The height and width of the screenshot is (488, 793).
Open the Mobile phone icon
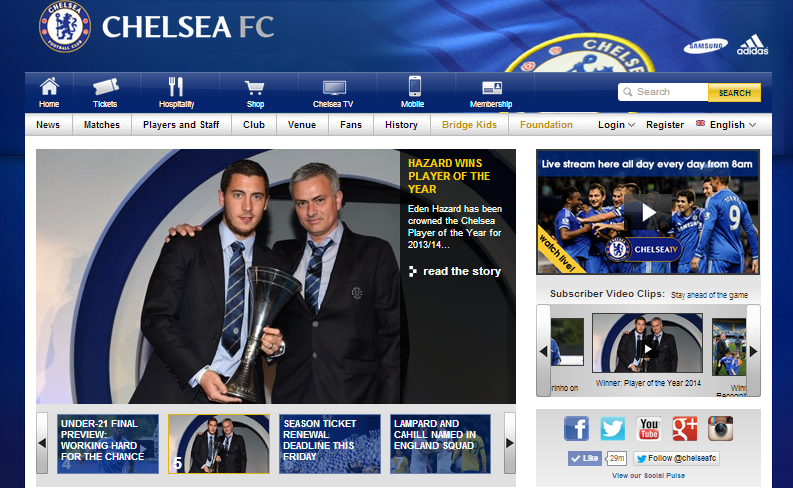415,86
